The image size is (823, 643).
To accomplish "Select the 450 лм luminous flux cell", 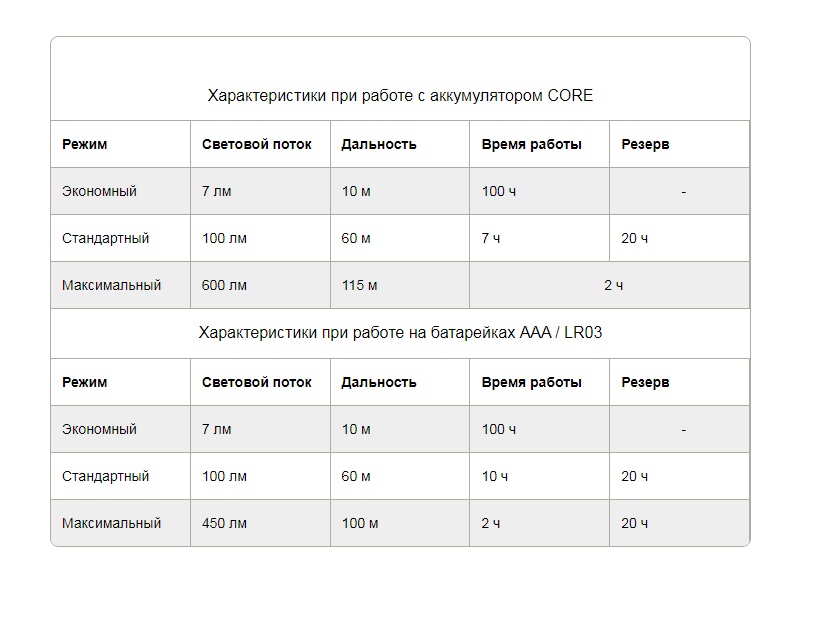I will (x=224, y=523).
